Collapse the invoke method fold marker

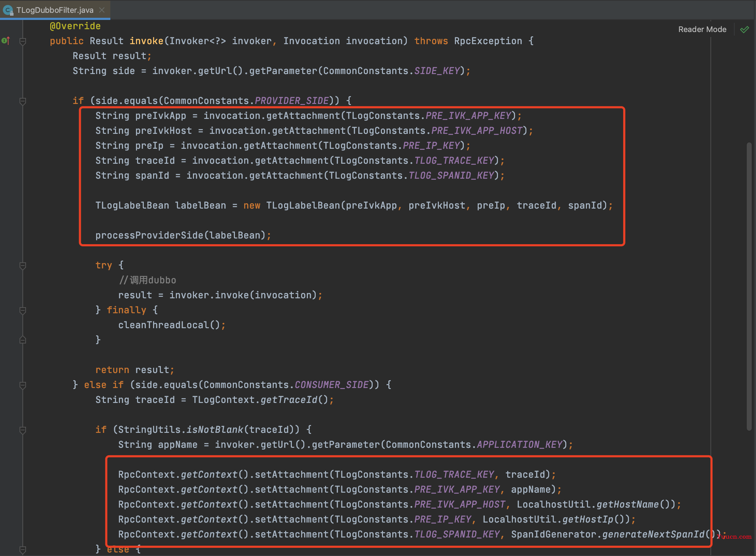[23, 42]
